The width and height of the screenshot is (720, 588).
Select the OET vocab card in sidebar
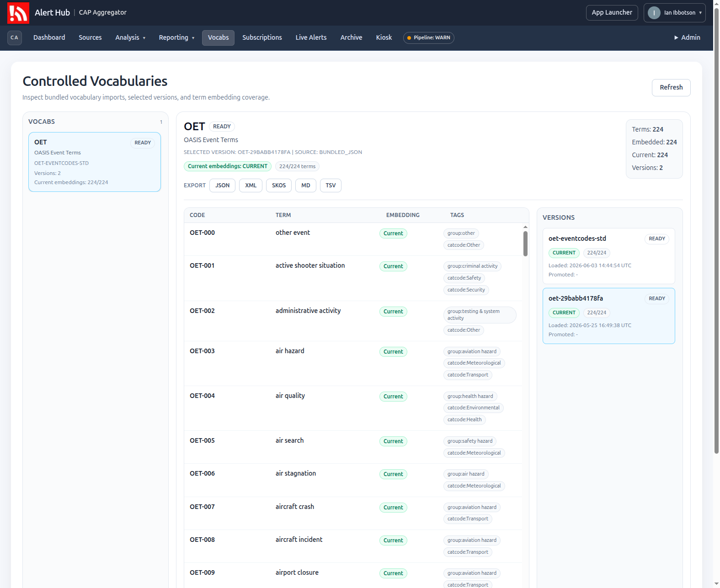click(95, 162)
